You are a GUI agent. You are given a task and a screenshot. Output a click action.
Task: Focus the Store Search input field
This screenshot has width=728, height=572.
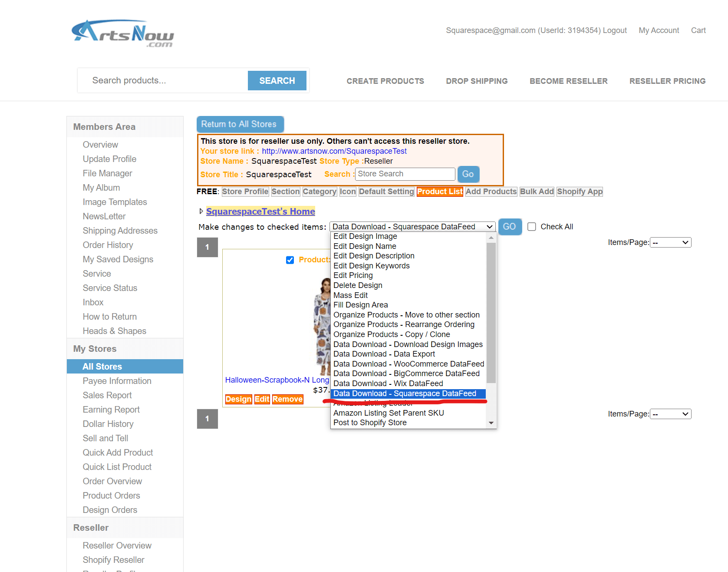pyautogui.click(x=405, y=174)
